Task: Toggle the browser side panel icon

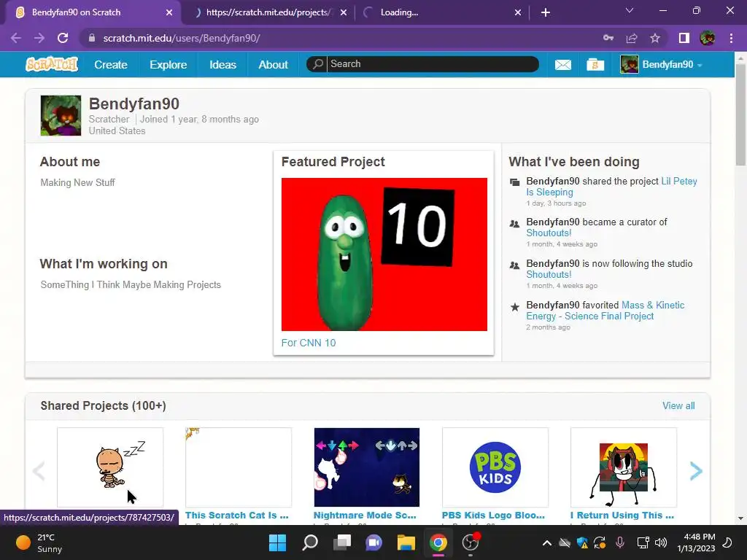Action: click(684, 38)
